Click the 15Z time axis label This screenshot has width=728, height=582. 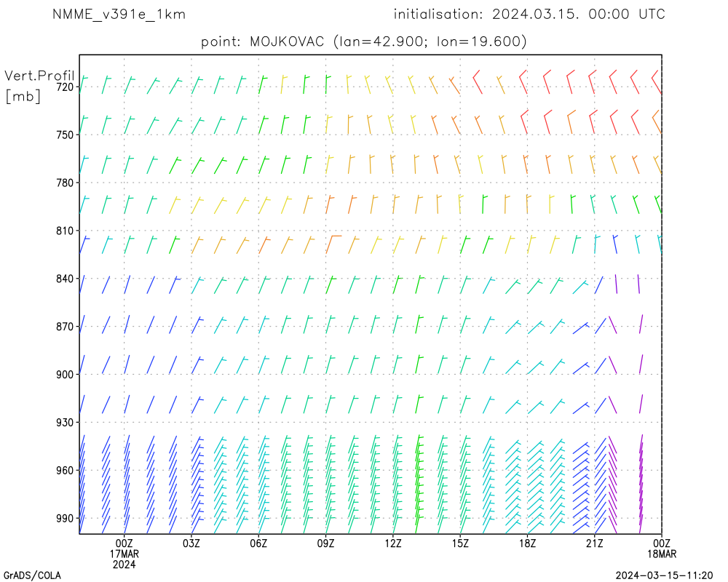(460, 543)
